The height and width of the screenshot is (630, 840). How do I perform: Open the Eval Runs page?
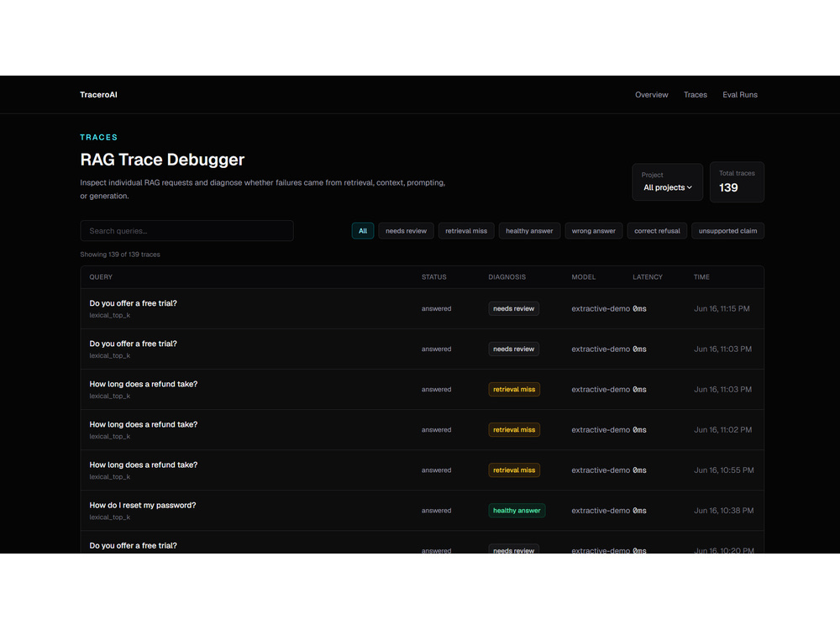tap(740, 95)
